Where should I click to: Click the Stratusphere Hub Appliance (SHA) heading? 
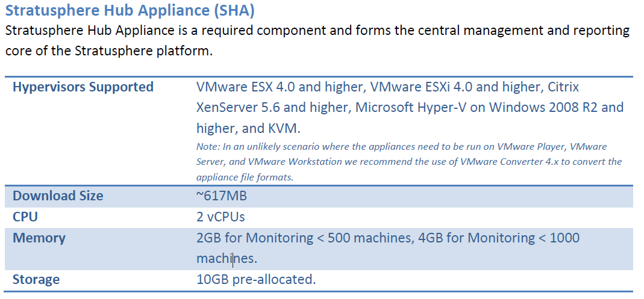(130, 11)
